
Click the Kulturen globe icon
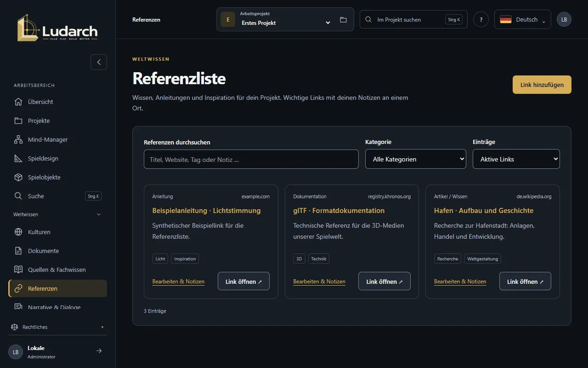[18, 232]
